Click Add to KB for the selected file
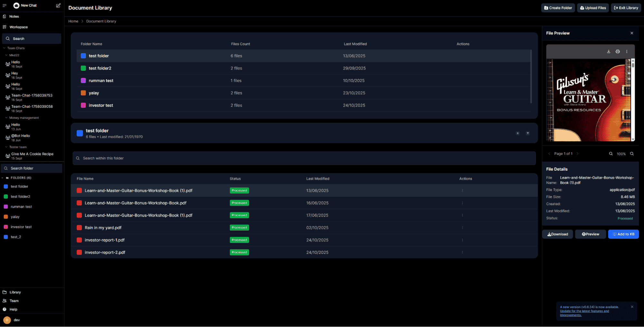The width and height of the screenshot is (644, 327). pos(623,234)
